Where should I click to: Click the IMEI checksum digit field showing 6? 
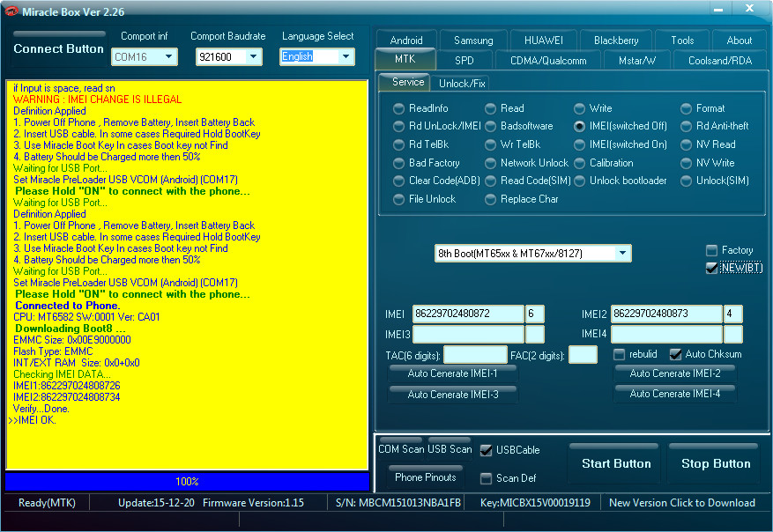[535, 314]
